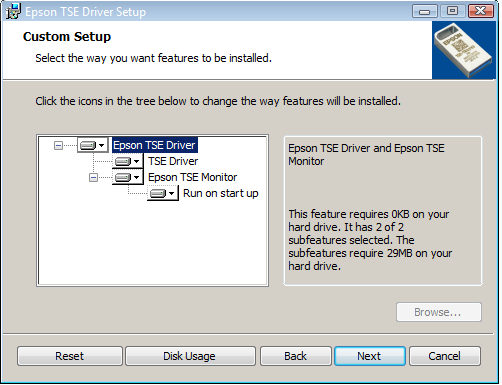
Task: Open install-state dropdown beside Run on start up
Action: (163, 193)
